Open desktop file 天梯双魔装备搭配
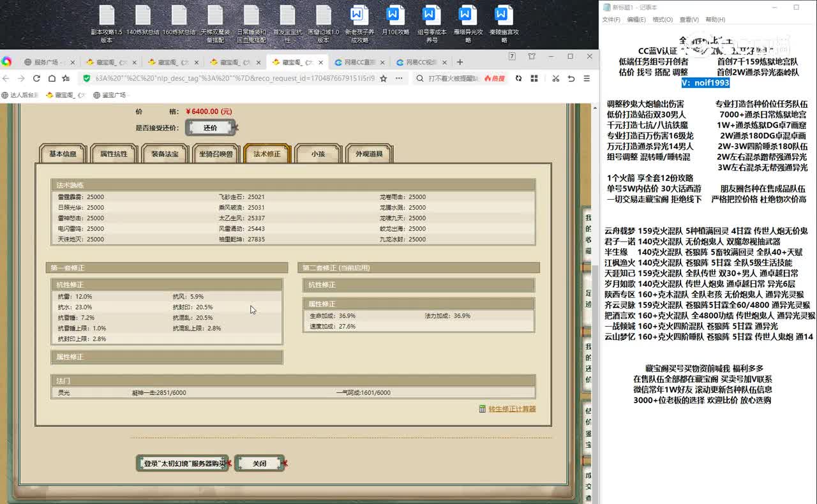 pos(215,24)
